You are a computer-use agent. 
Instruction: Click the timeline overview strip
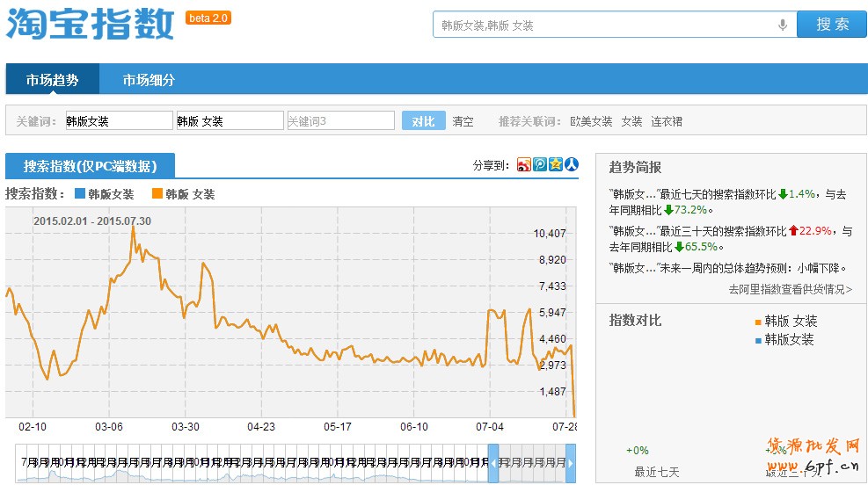coord(295,463)
